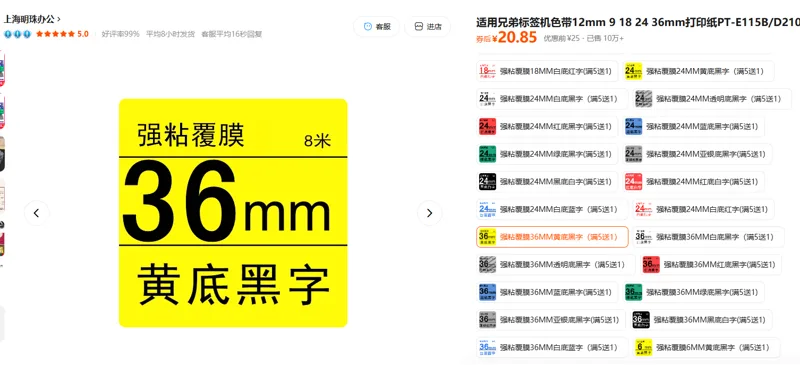
Task: Click the 券后 ¥20.85 price
Action: tap(507, 37)
